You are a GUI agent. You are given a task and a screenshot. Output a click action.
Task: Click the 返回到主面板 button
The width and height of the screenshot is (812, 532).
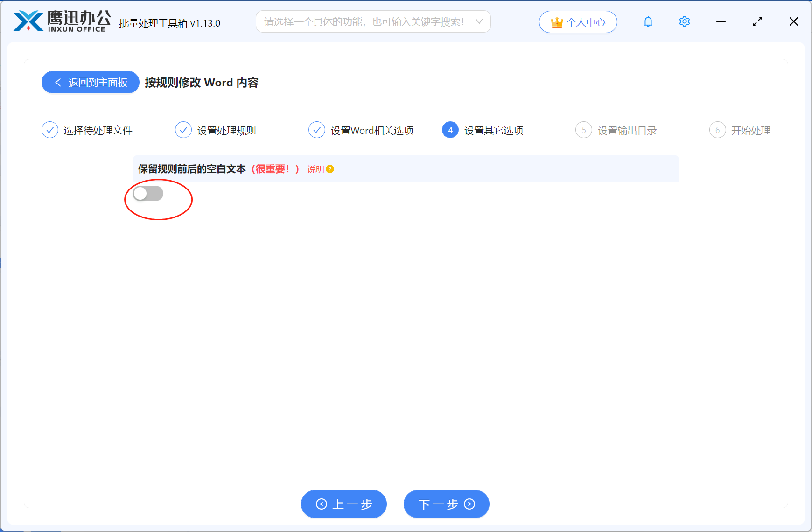pyautogui.click(x=90, y=82)
